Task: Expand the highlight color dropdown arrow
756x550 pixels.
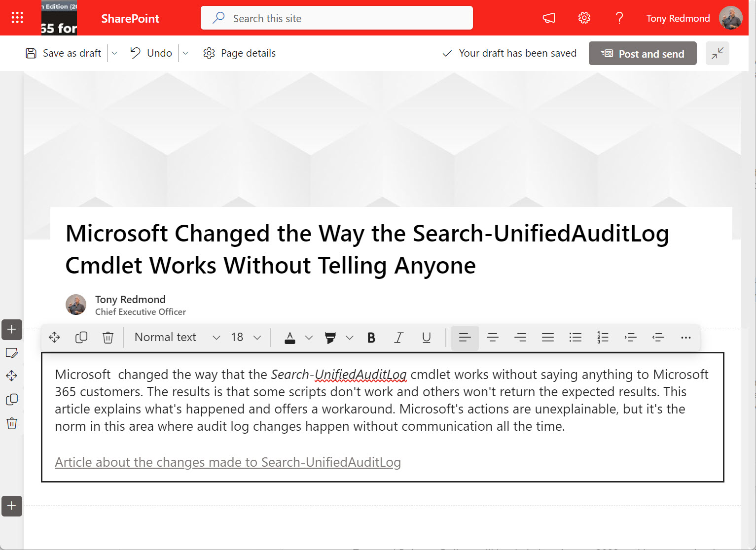Action: click(x=350, y=338)
